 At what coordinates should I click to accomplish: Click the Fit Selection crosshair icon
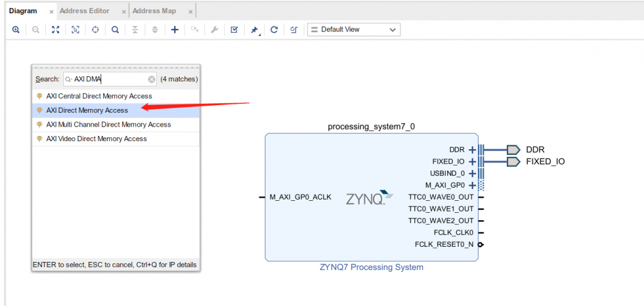(x=96, y=30)
